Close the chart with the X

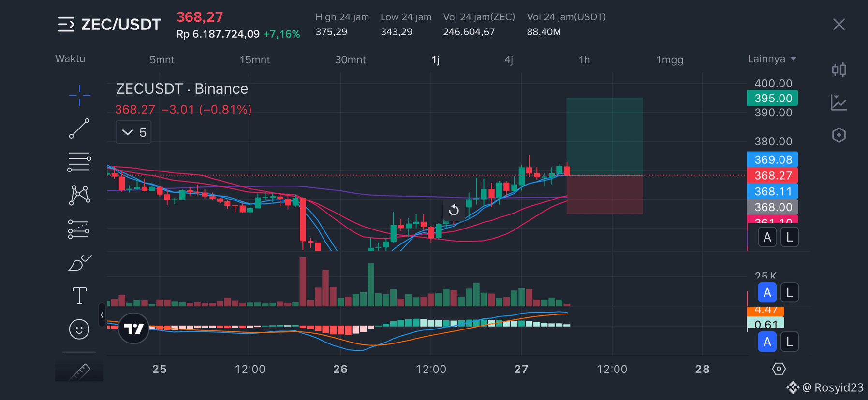839,24
